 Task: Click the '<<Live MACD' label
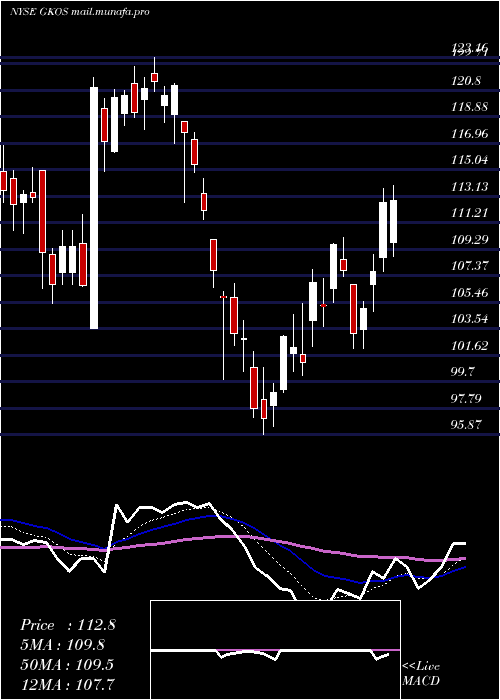(421, 674)
